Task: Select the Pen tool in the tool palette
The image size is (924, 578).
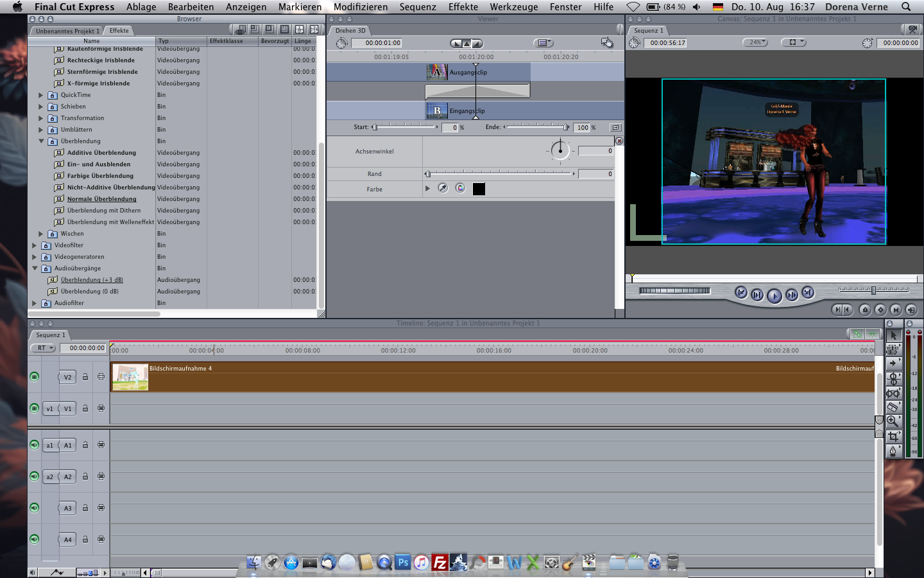Action: 893,451
